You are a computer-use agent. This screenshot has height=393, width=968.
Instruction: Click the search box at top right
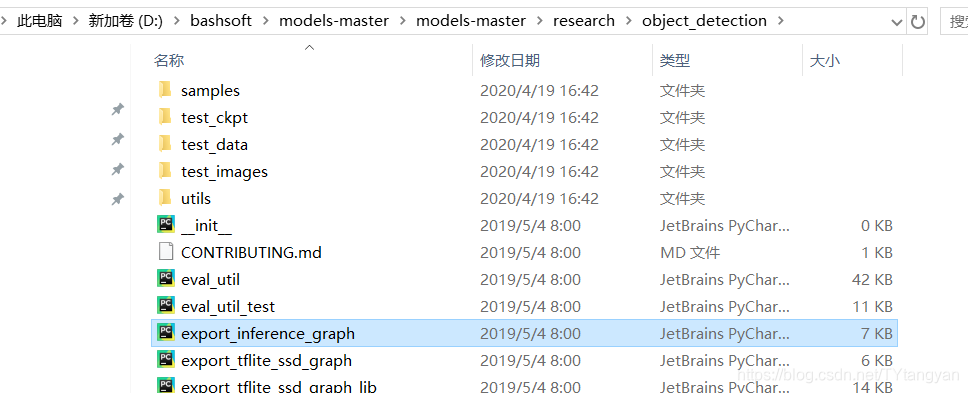coord(954,22)
